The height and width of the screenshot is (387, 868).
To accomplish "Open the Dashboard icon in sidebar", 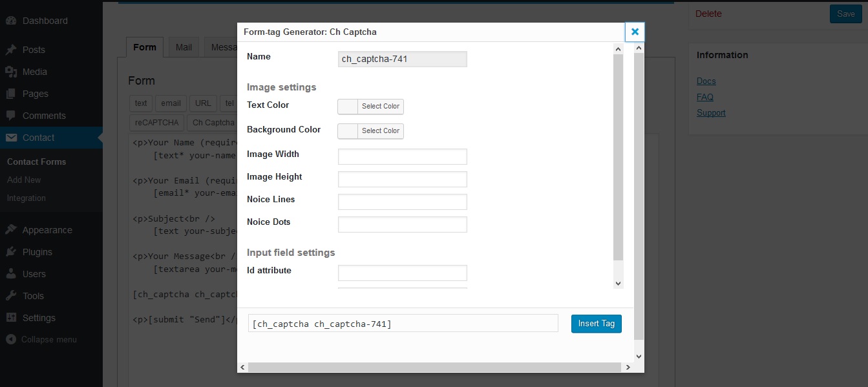I will click(11, 21).
